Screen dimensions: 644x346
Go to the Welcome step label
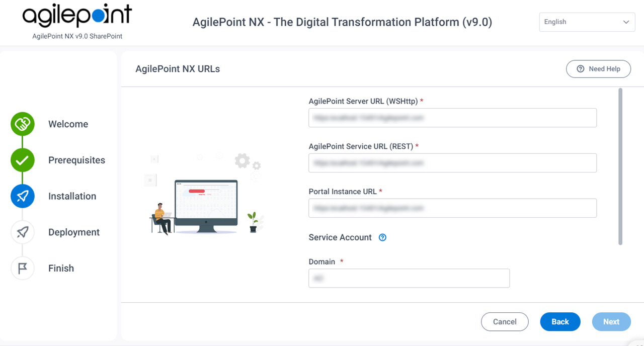68,124
